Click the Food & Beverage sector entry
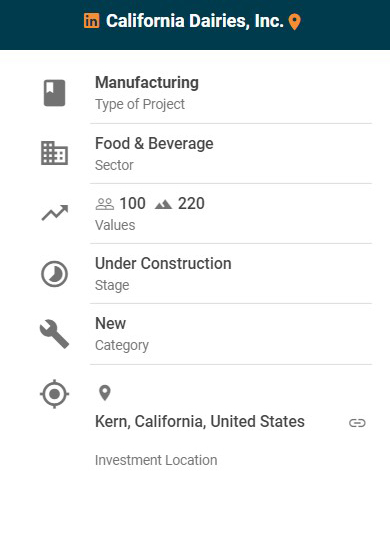This screenshot has height=560, width=390. tap(154, 144)
